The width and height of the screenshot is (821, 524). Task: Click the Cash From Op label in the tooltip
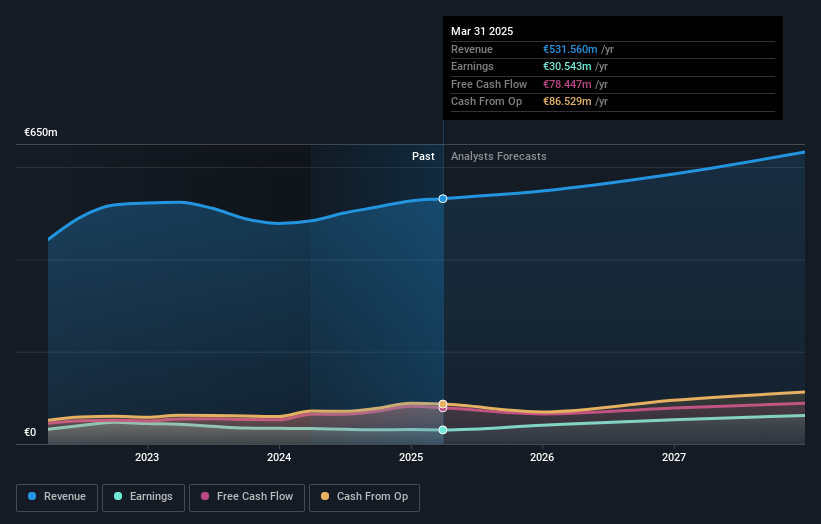click(486, 102)
